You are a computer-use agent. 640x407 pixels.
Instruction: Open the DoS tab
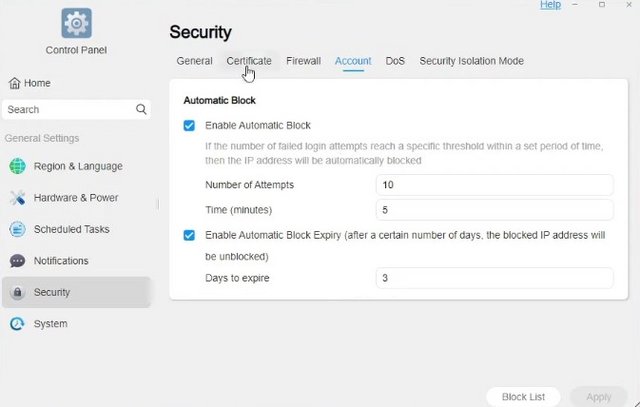(395, 61)
